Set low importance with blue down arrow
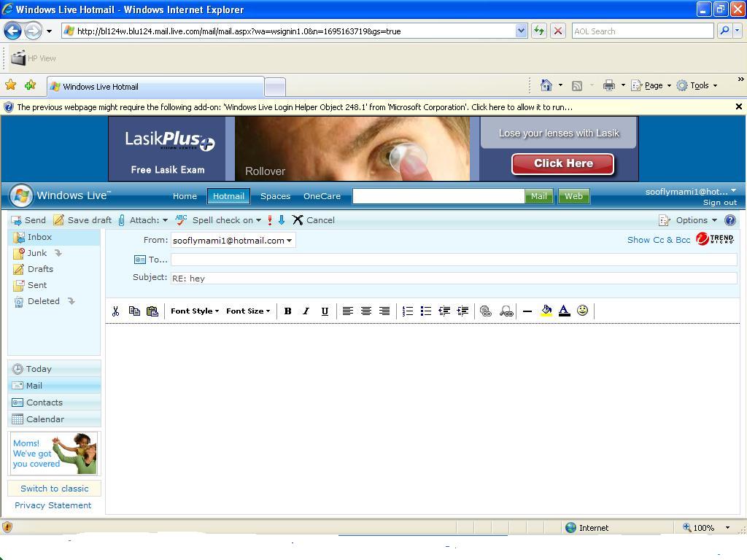747x560 pixels. pos(282,220)
